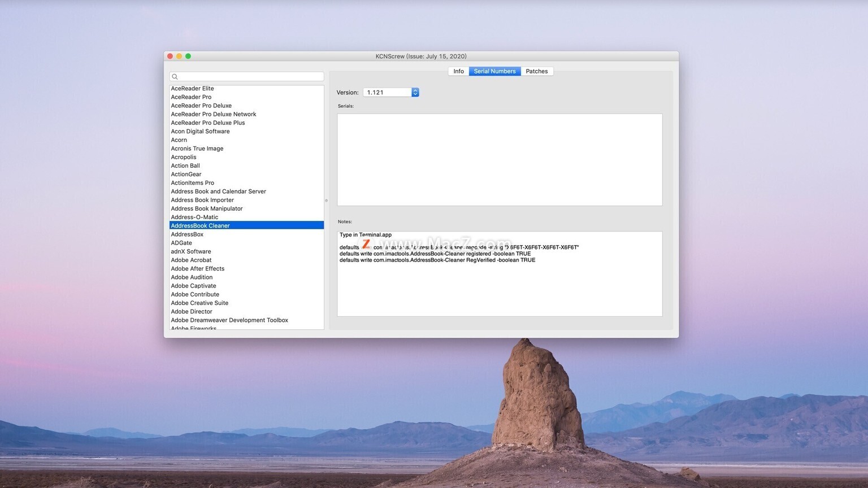
Task: Pick Address-O-Matic
Action: 246,217
